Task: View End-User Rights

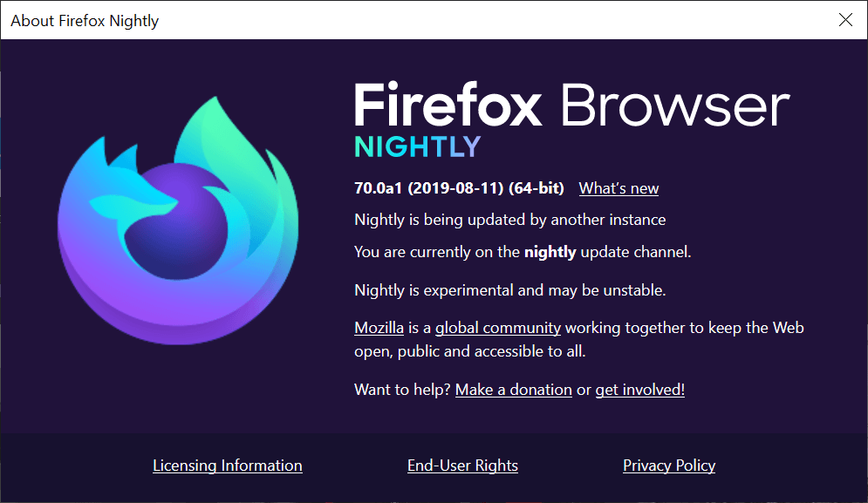Action: pyautogui.click(x=462, y=466)
